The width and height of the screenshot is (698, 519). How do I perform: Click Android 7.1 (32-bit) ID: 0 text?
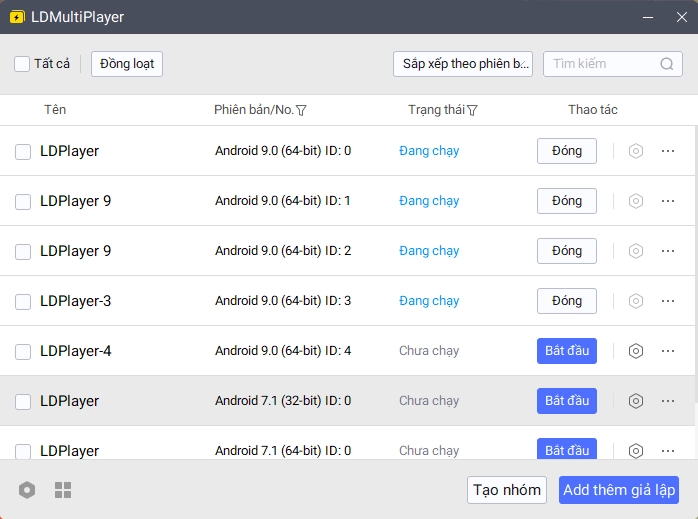click(283, 401)
